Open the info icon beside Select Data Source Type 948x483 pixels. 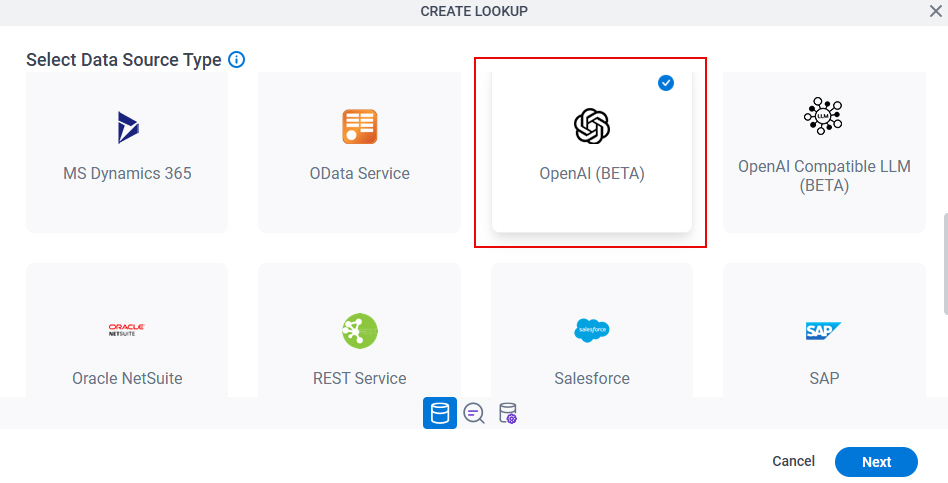236,59
